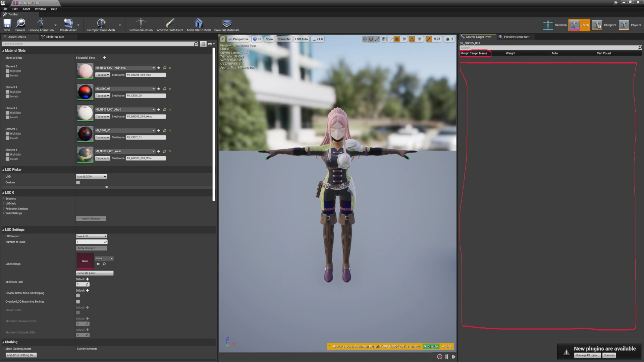Image resolution: width=644 pixels, height=362 pixels.
Task: Click the MI_CB02_01 material thumbnail
Action: point(85,134)
